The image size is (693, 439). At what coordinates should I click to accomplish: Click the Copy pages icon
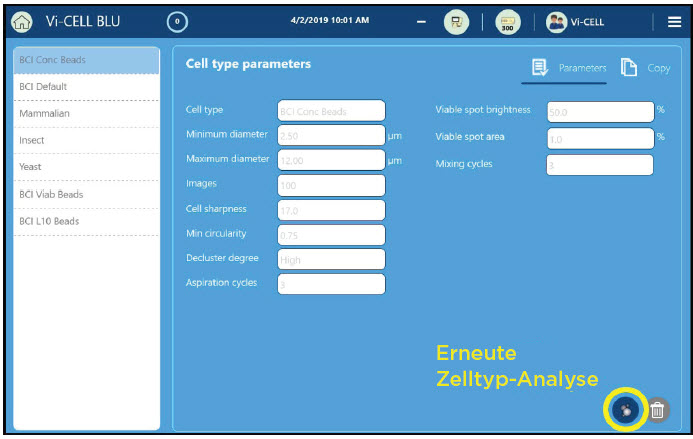click(x=628, y=68)
